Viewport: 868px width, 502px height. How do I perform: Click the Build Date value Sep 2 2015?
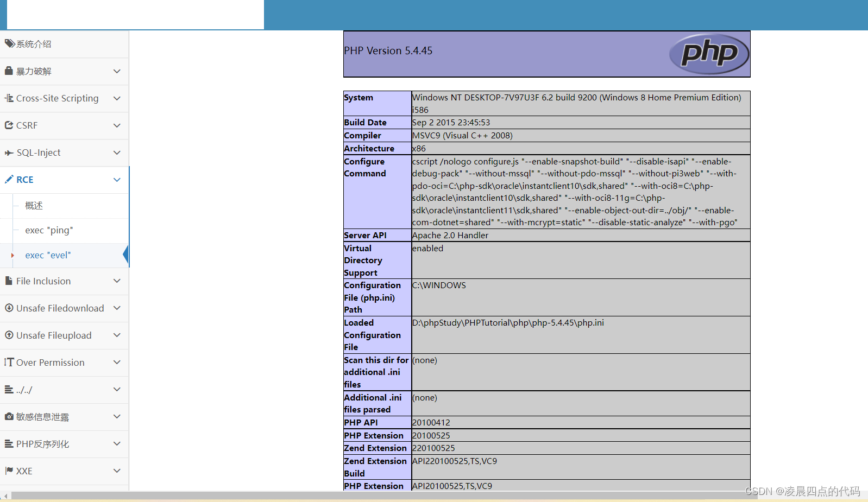[x=451, y=122]
